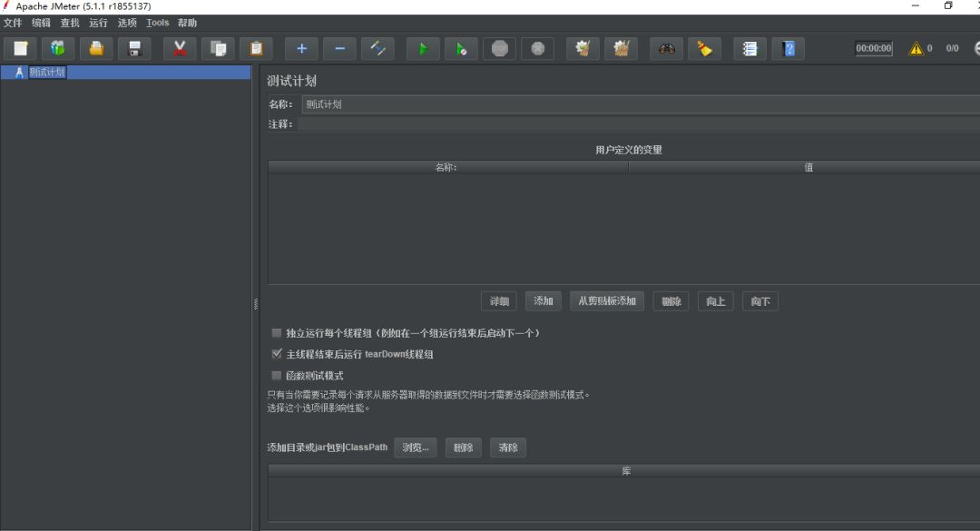The width and height of the screenshot is (980, 531).
Task: Open the Function helper dialog icon
Action: click(750, 49)
